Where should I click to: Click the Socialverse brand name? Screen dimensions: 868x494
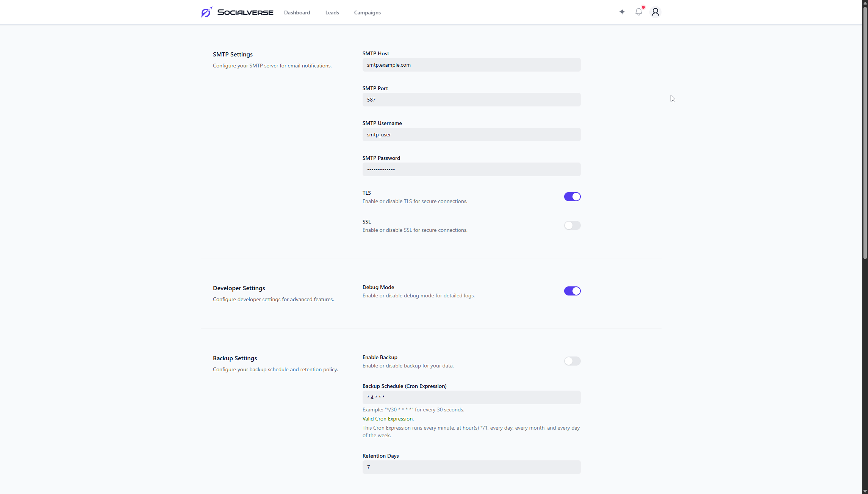click(245, 13)
